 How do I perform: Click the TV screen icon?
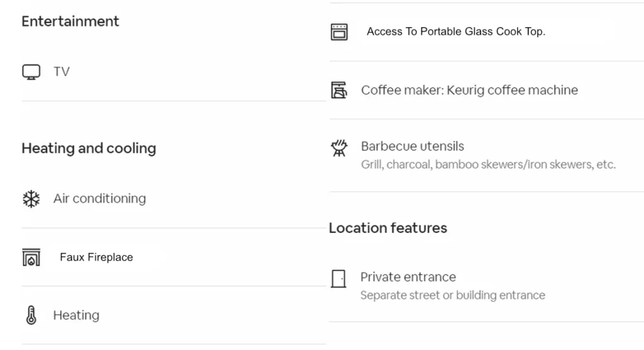tap(31, 72)
